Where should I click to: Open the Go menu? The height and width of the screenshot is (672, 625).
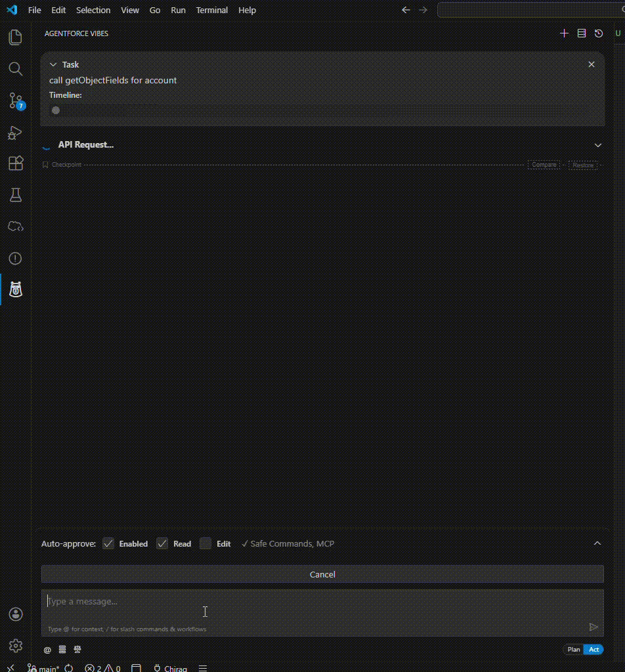coord(154,10)
